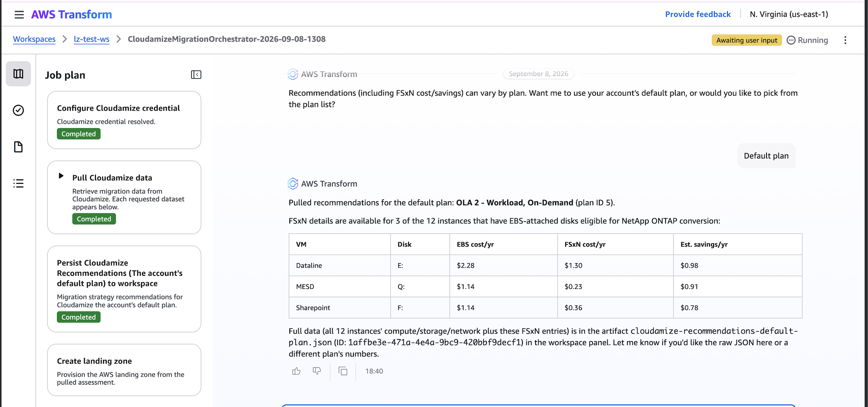The width and height of the screenshot is (868, 407).
Task: Go to the Workspaces breadcrumb
Action: point(34,39)
